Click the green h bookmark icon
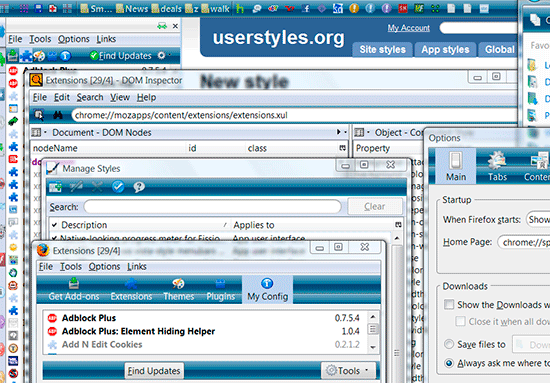This screenshot has width=550, height=383. (x=240, y=8)
